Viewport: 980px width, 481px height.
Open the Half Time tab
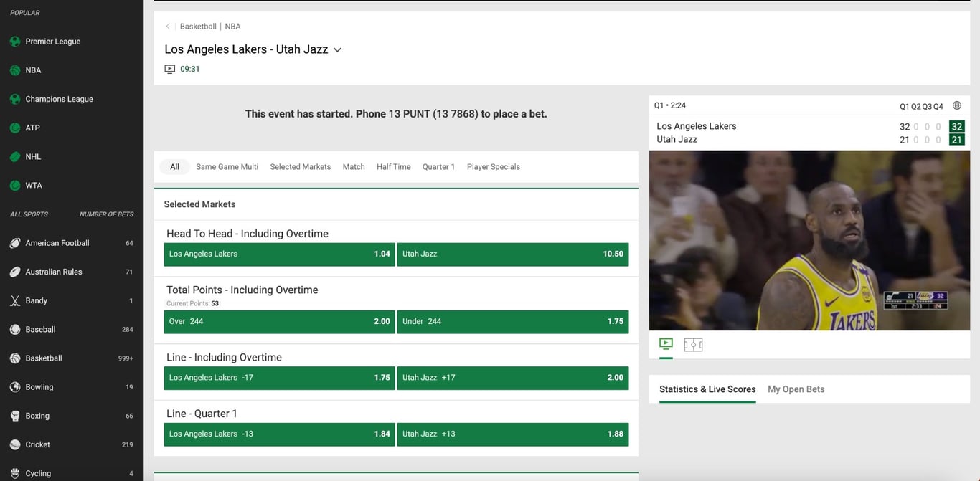(394, 167)
